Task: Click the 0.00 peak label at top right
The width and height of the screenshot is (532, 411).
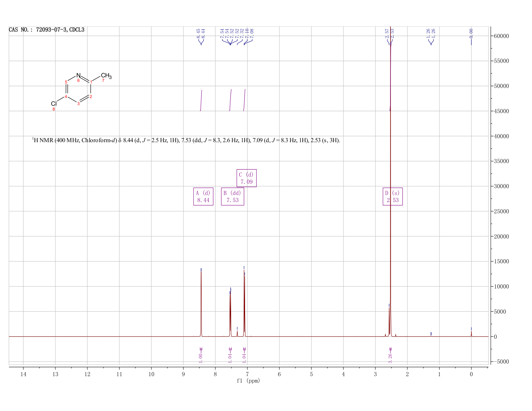Action: [471, 33]
